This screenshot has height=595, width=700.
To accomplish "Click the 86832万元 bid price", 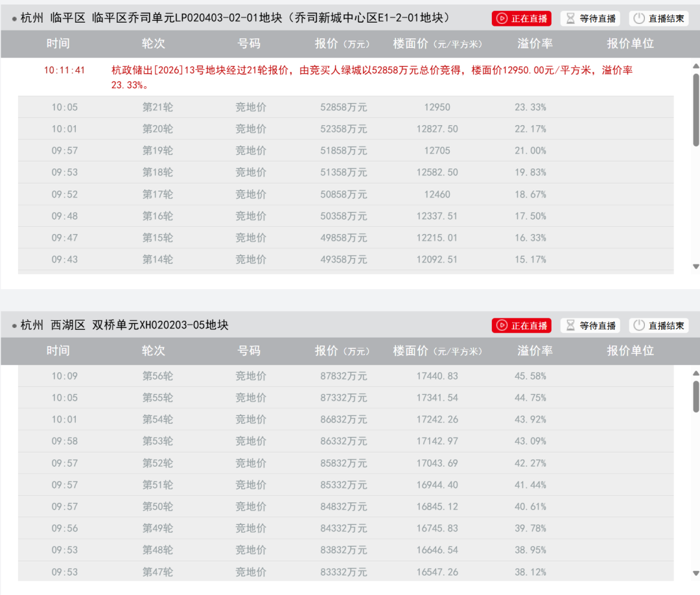I will 344,419.
